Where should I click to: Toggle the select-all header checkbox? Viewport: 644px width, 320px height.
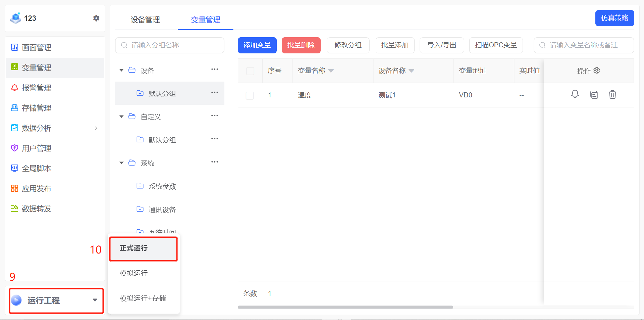tap(250, 71)
